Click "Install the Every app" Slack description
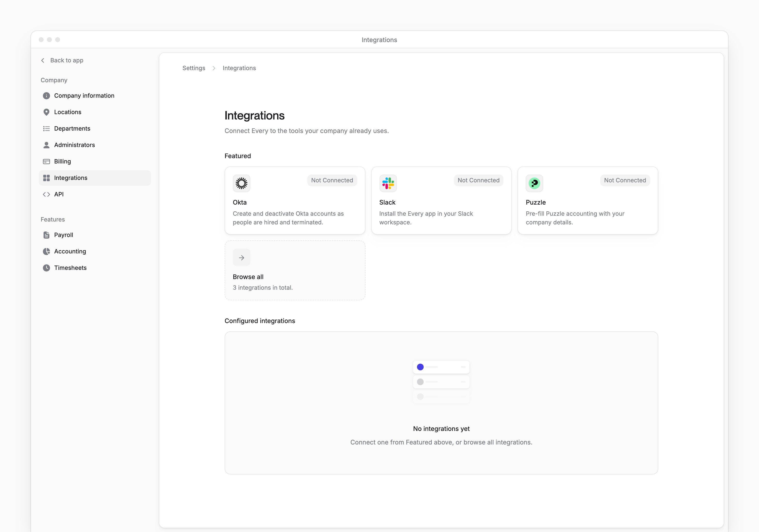Image resolution: width=759 pixels, height=532 pixels. (426, 218)
